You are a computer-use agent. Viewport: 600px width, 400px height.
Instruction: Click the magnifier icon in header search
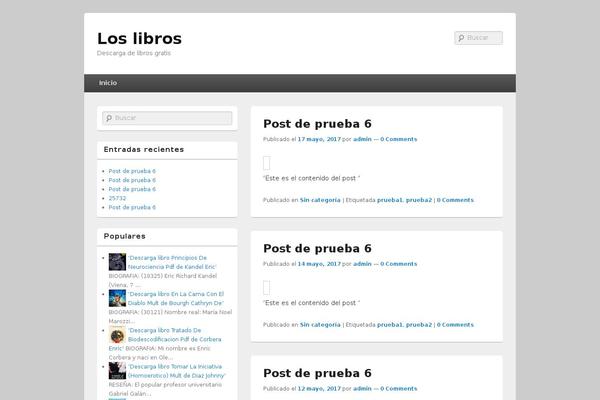click(461, 38)
